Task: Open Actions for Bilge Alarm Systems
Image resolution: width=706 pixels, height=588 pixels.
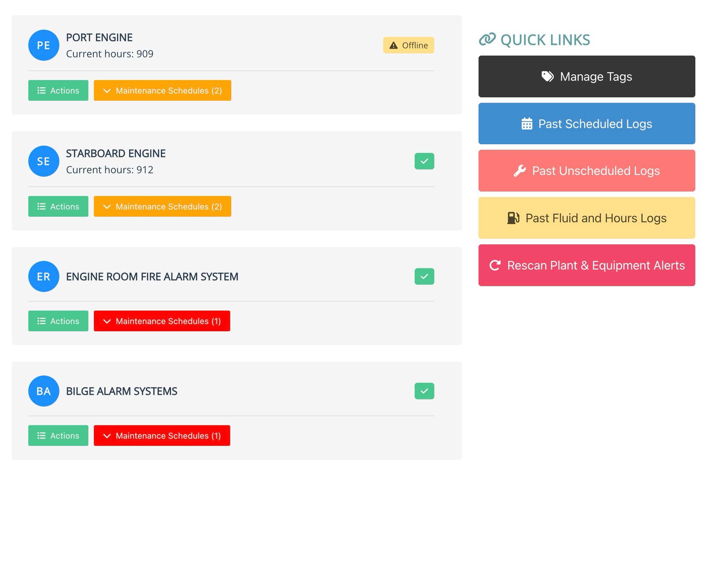Action: pos(58,436)
